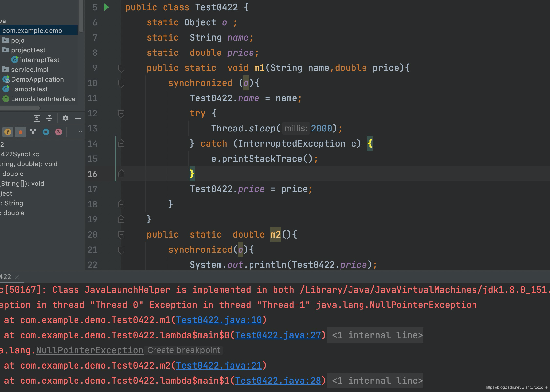The image size is (550, 392).
Task: Click project tree horizontal scrollbar
Action: tap(20, 108)
